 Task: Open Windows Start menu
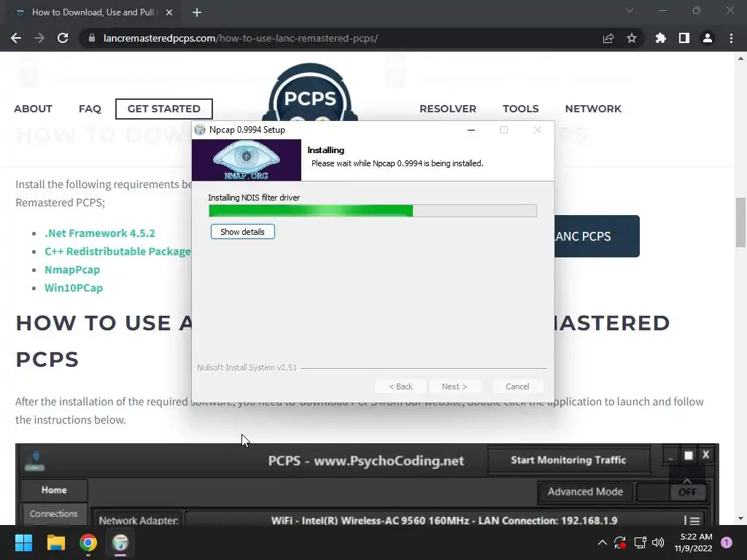[x=23, y=542]
